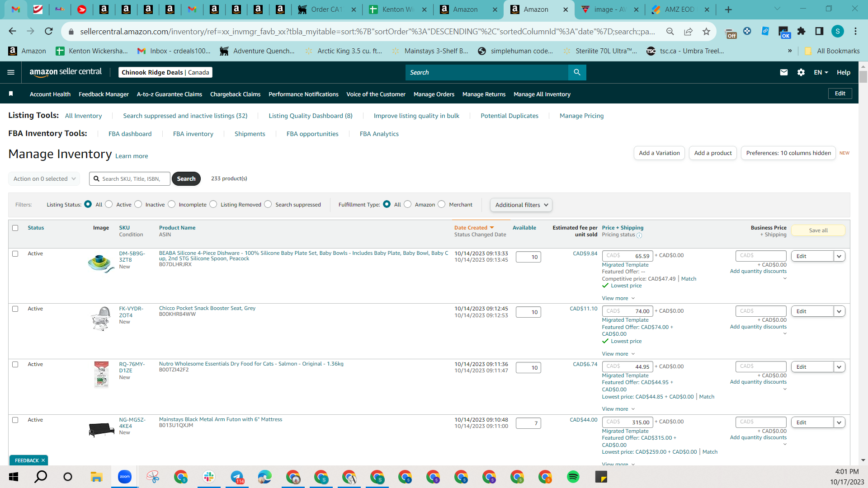The height and width of the screenshot is (488, 868).
Task: Click the BEABA dishware product thumbnail
Action: (101, 263)
